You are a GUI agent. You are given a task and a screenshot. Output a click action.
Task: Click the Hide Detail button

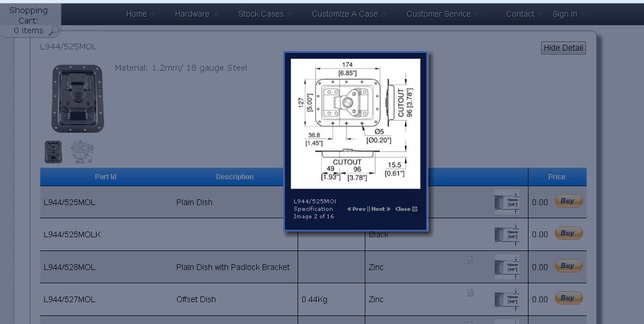click(x=563, y=48)
